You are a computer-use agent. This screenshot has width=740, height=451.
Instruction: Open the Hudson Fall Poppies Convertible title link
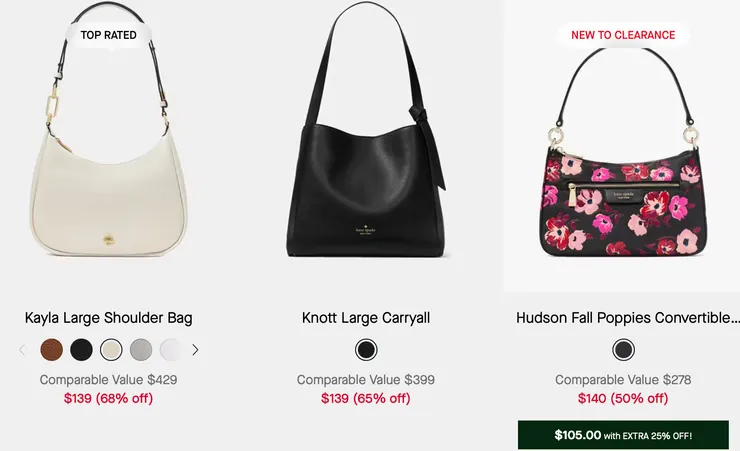[627, 318]
